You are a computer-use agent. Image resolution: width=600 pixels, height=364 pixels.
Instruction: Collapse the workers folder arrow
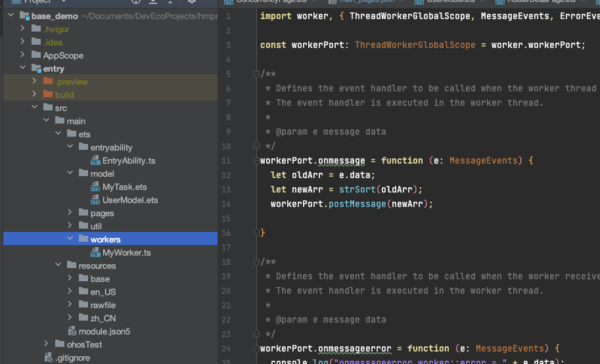[x=70, y=239]
